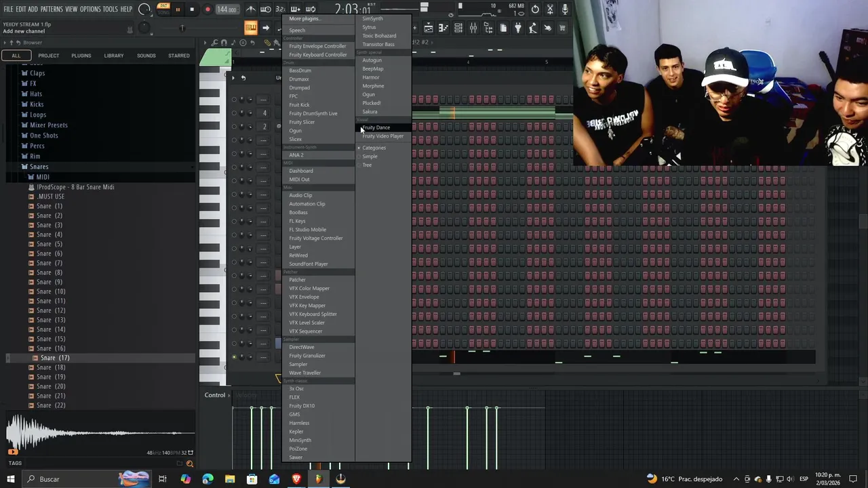
Task: Click the Pause playback button
Action: point(178,9)
